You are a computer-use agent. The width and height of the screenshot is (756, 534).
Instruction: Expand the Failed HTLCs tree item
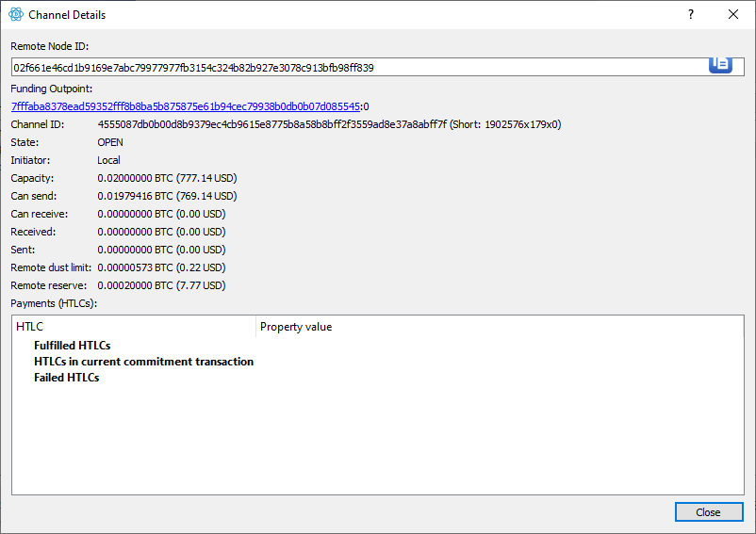(67, 378)
